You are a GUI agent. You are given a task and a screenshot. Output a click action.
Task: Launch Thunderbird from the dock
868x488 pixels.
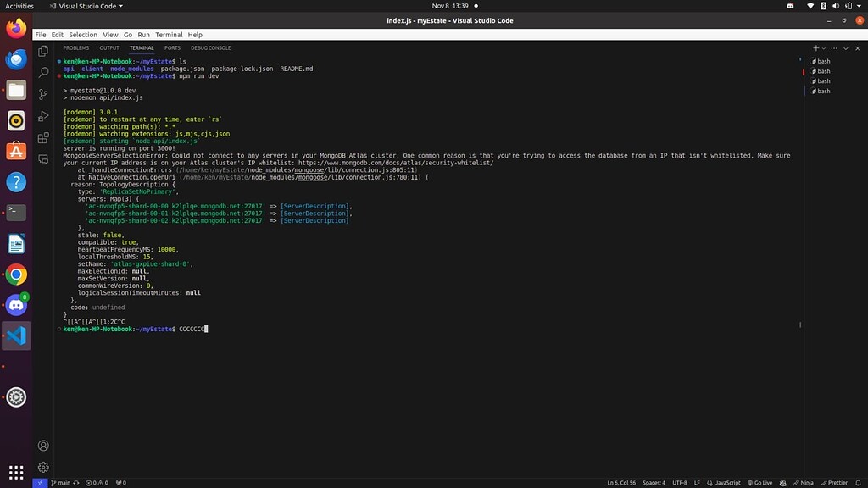click(16, 59)
